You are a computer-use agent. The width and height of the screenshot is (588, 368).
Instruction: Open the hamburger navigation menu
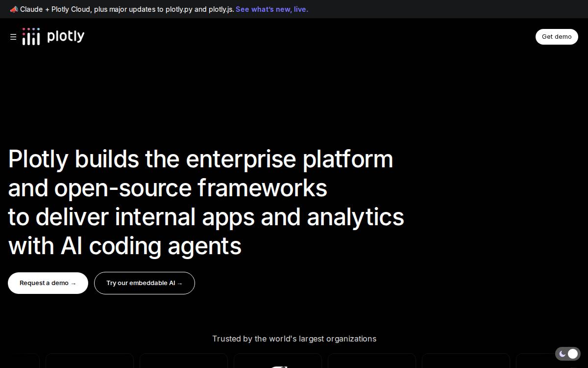pos(13,37)
